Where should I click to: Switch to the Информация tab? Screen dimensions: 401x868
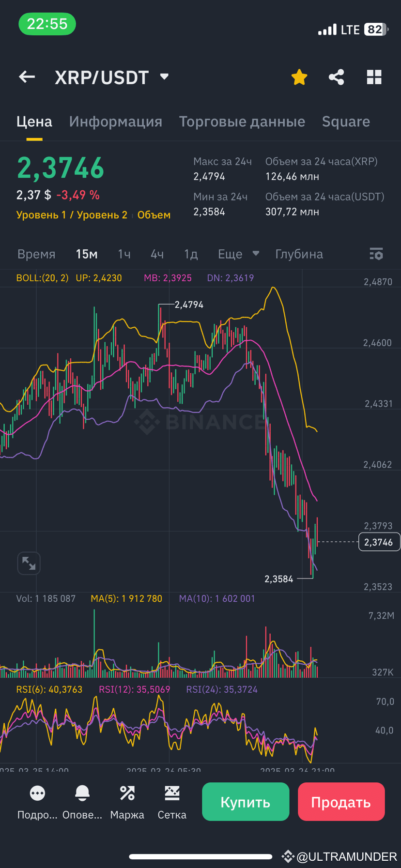pyautogui.click(x=116, y=122)
